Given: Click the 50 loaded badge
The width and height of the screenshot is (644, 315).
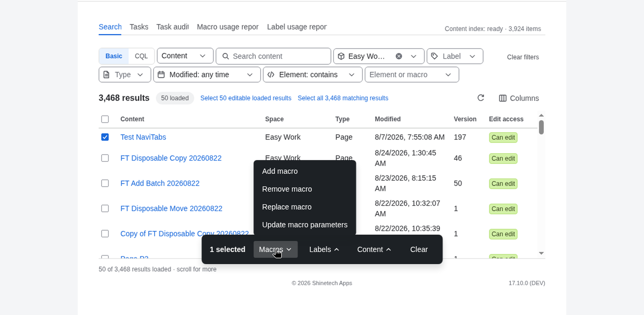Looking at the screenshot, I should click(175, 98).
